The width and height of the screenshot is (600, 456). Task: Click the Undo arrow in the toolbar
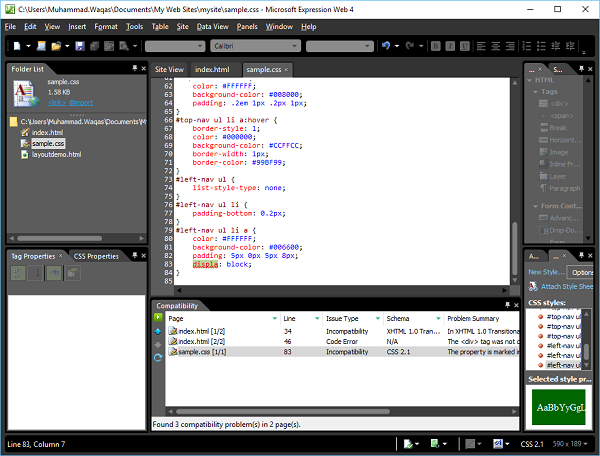(386, 46)
